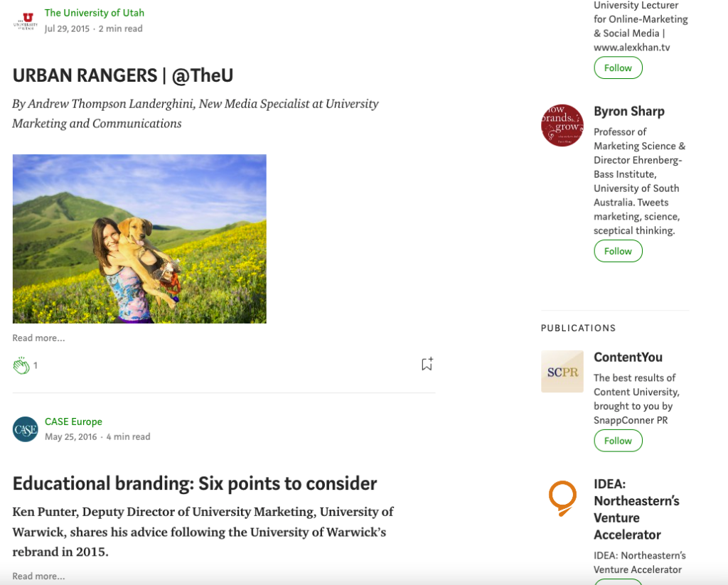Viewport: 728px width, 585px height.
Task: Click "Read more..." under Educational branding
Action: click(x=38, y=576)
